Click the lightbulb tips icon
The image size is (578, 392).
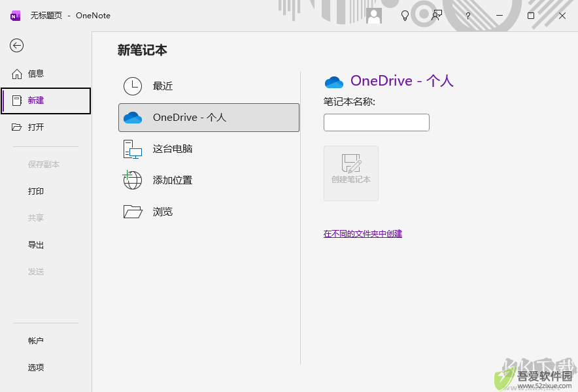(x=405, y=16)
